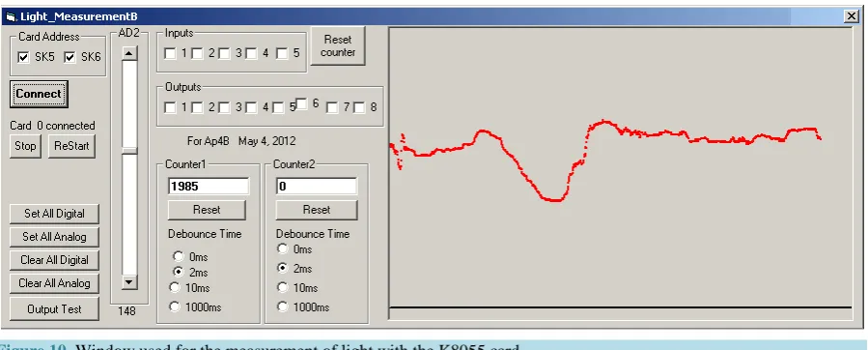Select Counter1 debounce 1000ms radio
Viewport: 868px width, 350px height.
[x=175, y=306]
